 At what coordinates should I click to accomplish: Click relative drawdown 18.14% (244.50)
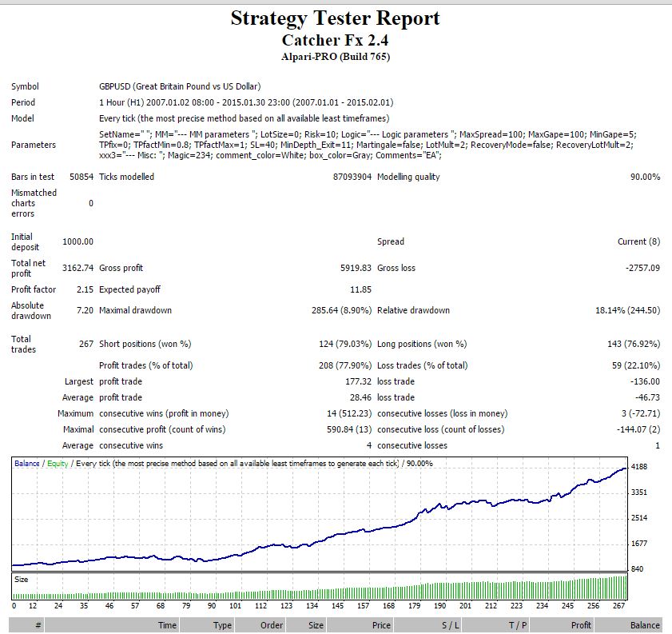click(x=628, y=310)
